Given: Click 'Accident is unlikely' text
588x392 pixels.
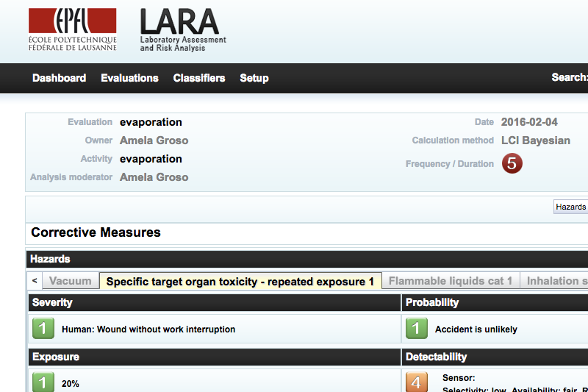Looking at the screenshot, I should point(476,329).
